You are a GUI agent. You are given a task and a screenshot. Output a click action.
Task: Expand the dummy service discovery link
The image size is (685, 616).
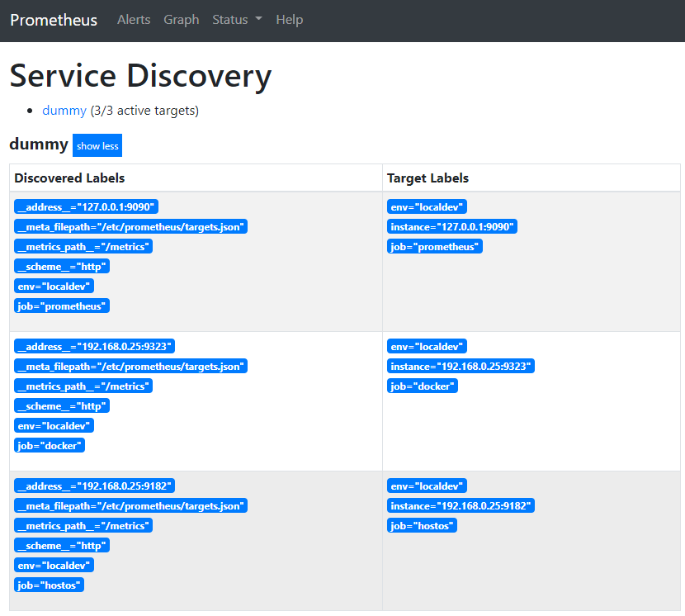pyautogui.click(x=64, y=110)
